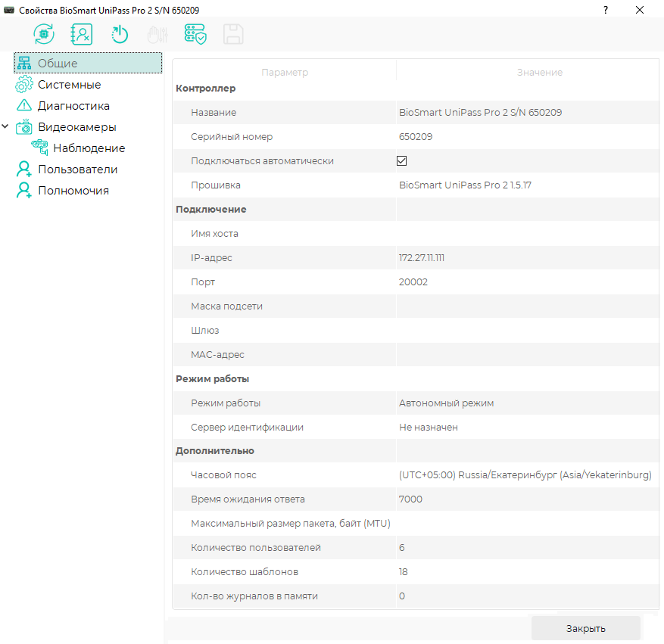Open the help question mark button
Screen dimensions: 664x644
click(x=606, y=10)
